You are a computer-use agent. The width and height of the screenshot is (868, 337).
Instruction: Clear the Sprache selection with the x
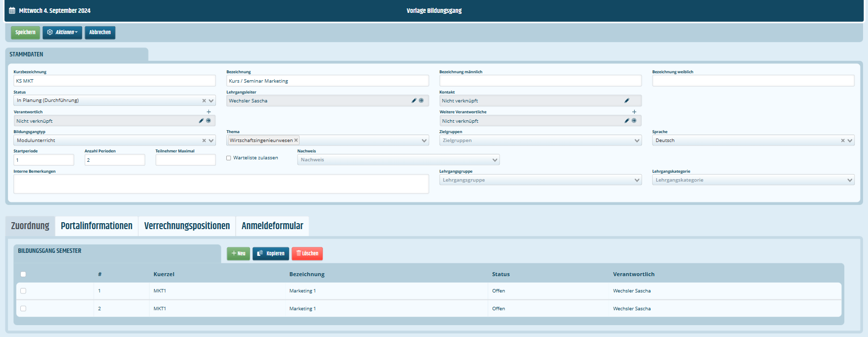[843, 141]
